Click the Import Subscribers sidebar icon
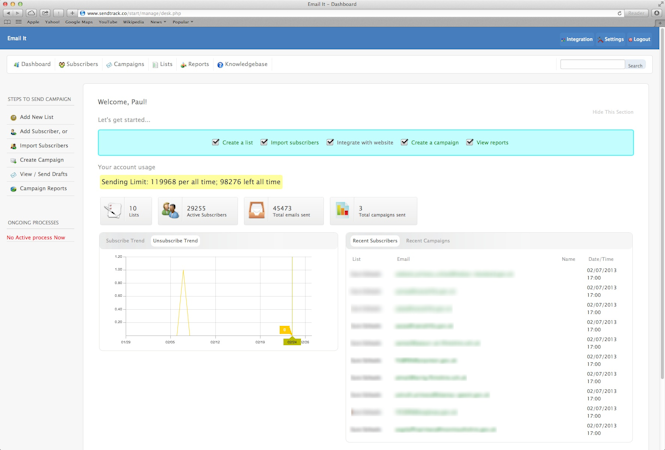The width and height of the screenshot is (665, 450). click(14, 146)
